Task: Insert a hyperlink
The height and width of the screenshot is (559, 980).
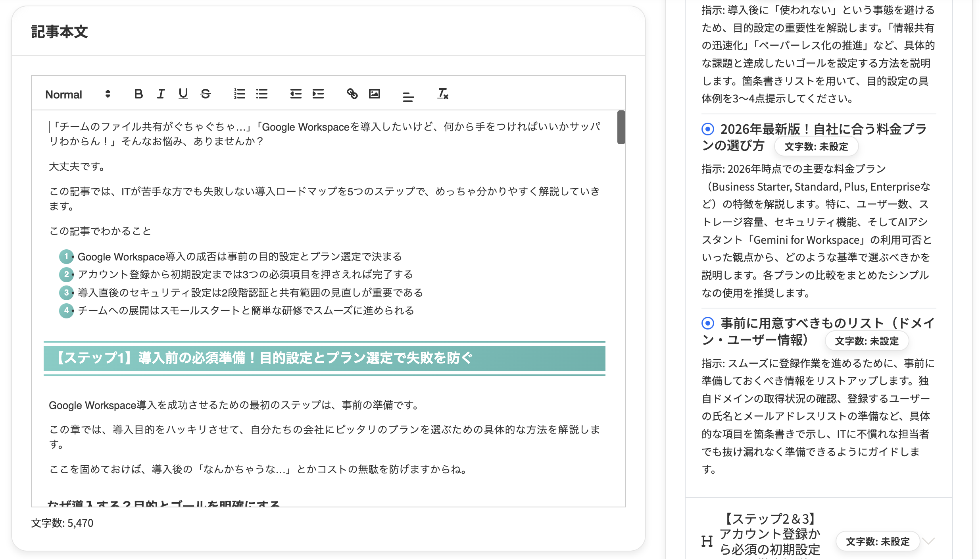Action: (352, 94)
